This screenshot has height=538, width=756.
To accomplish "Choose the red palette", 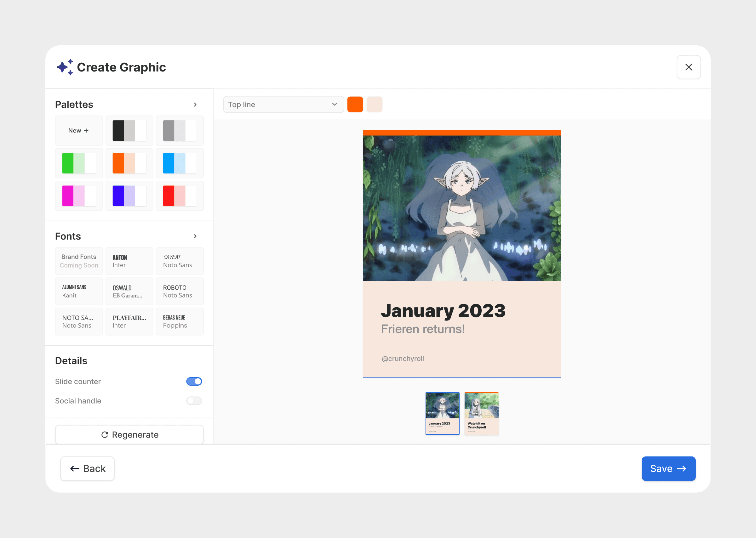I will click(180, 196).
